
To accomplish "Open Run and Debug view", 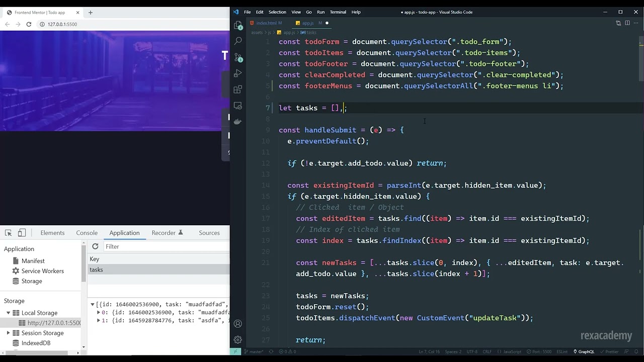I will pos(238,73).
